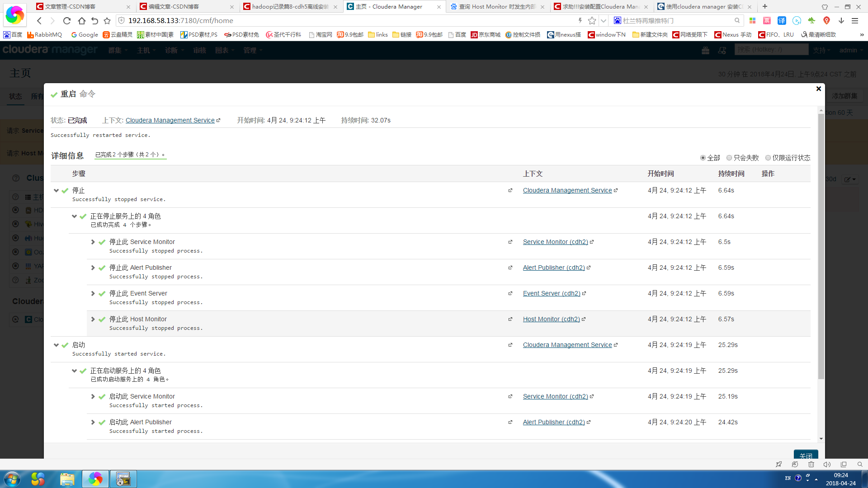Open Windows Start menu
The height and width of the screenshot is (488, 868).
(x=12, y=479)
